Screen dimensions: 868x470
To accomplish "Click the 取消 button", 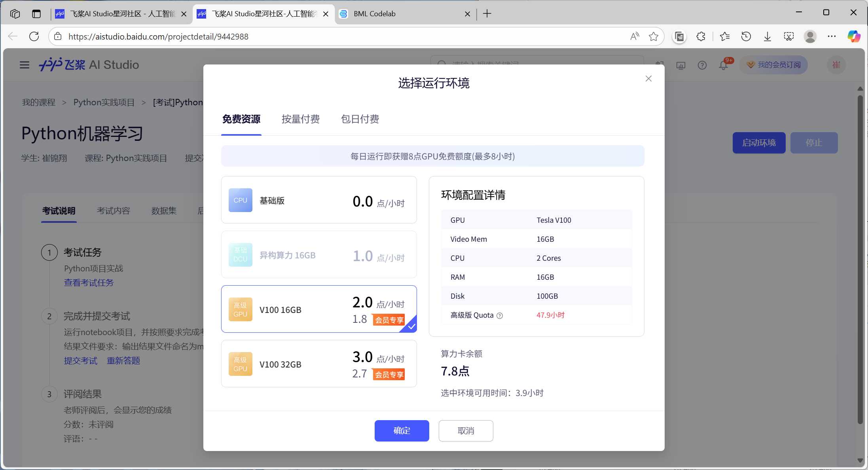I will coord(466,431).
